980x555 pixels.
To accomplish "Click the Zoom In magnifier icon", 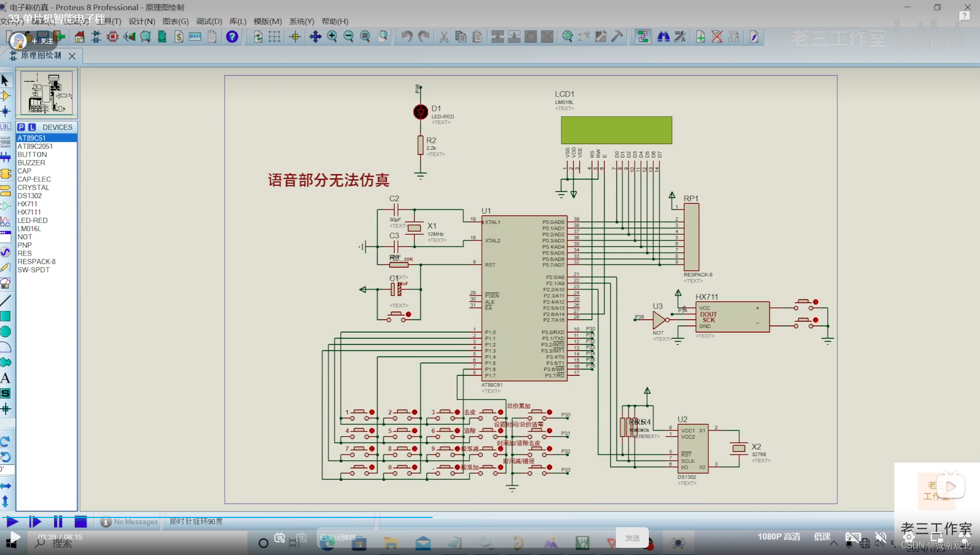I will (332, 37).
